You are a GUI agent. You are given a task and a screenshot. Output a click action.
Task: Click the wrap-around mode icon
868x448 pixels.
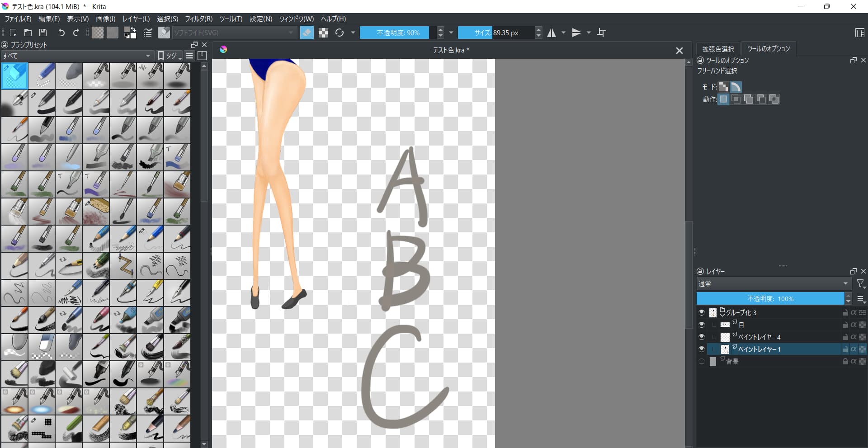601,33
